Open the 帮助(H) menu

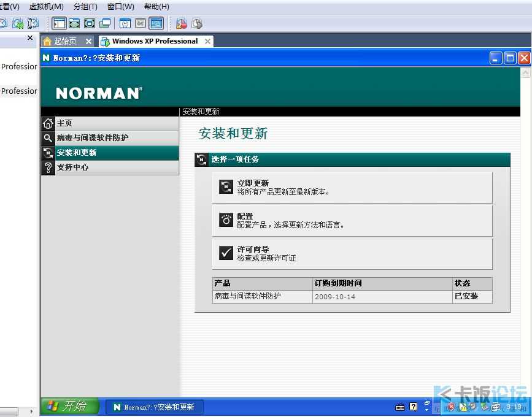(156, 7)
